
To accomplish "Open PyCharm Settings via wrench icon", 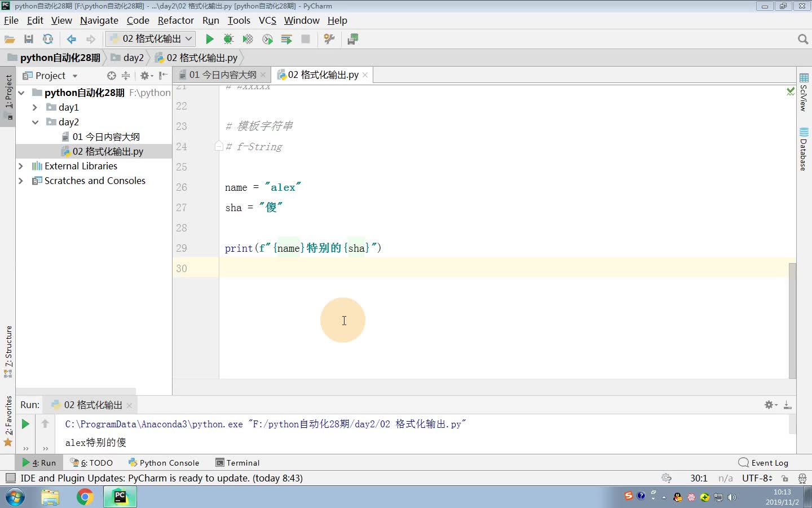I will pyautogui.click(x=329, y=39).
